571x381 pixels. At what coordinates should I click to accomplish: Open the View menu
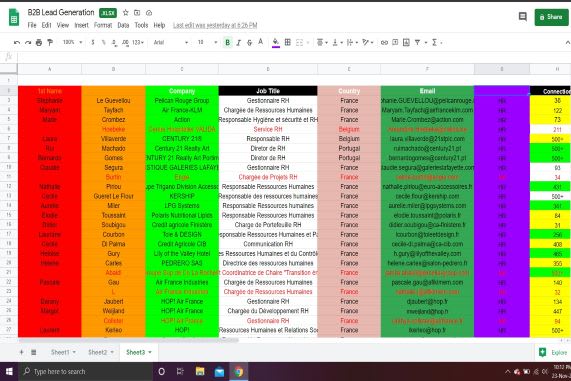click(x=63, y=25)
